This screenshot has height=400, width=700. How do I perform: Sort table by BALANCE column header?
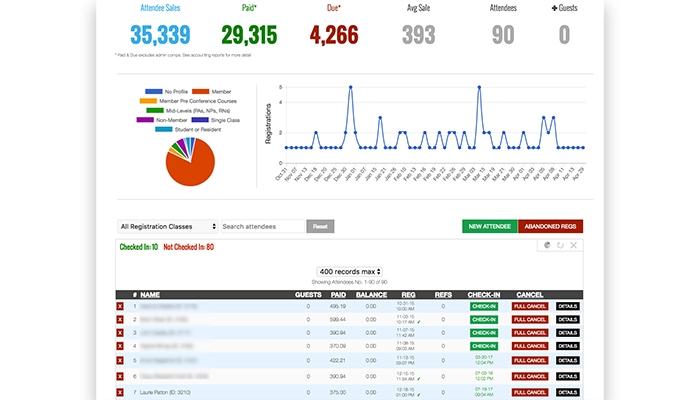[371, 295]
